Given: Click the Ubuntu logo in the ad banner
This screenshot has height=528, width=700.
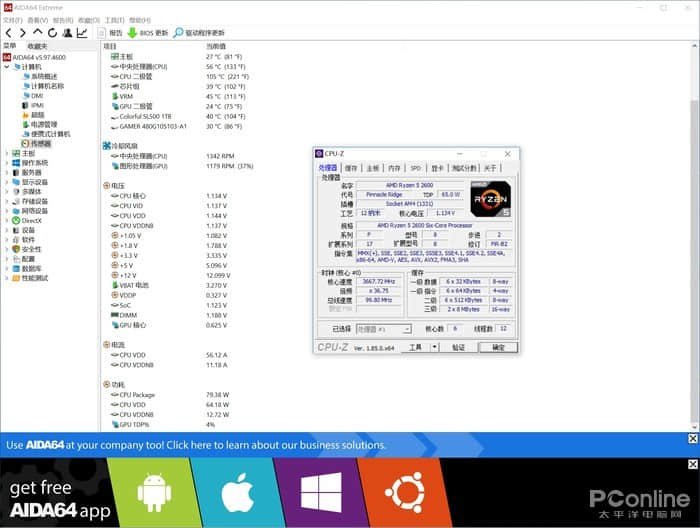Looking at the screenshot, I should (404, 492).
